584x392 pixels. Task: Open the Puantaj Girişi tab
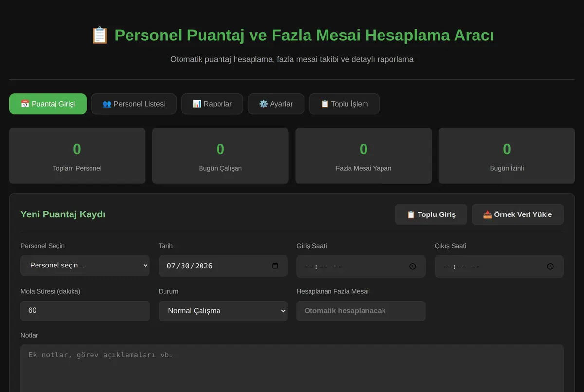coord(48,104)
